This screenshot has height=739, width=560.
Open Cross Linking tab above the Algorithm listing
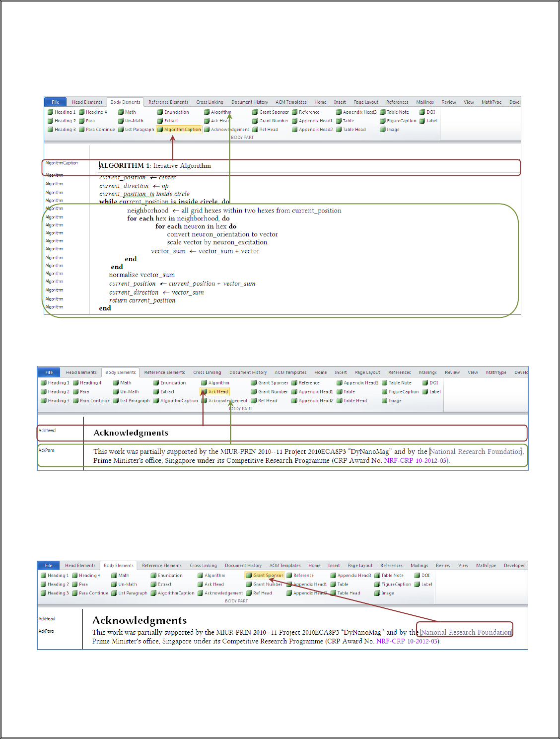[x=210, y=102]
